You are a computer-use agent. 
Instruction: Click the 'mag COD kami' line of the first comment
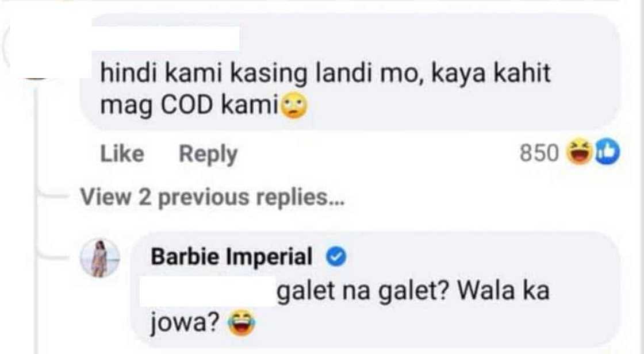(x=189, y=106)
